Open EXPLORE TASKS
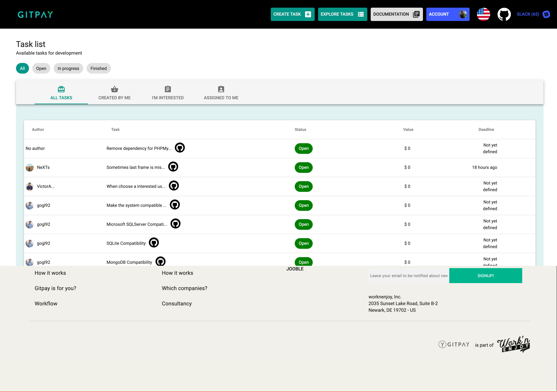Screen dimensions: 557x392 click(x=343, y=14)
